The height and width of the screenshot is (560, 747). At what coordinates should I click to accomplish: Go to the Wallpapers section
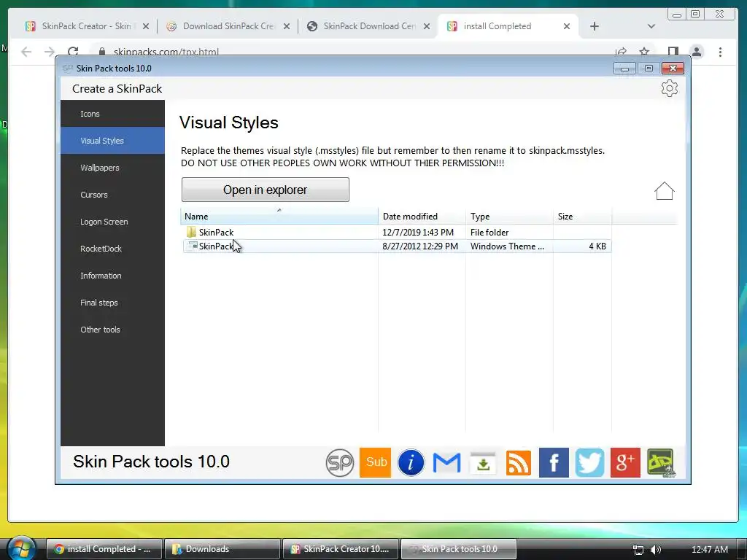tap(112, 168)
